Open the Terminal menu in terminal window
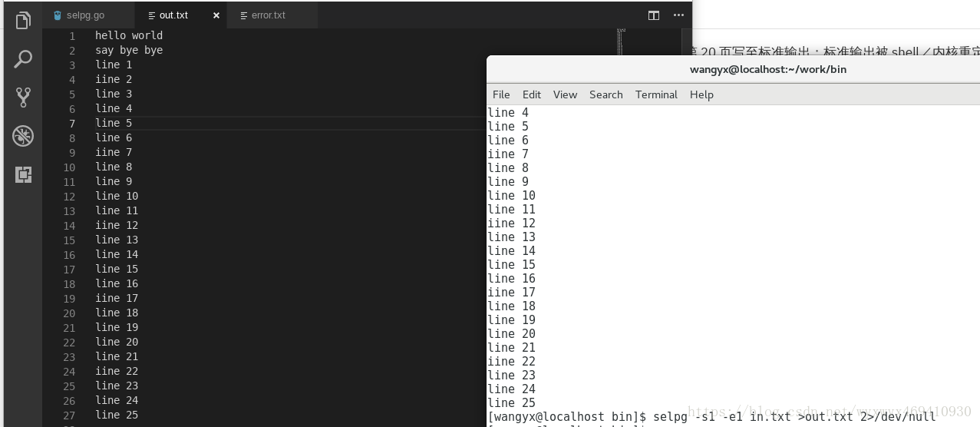Viewport: 980px width, 427px height. 656,94
